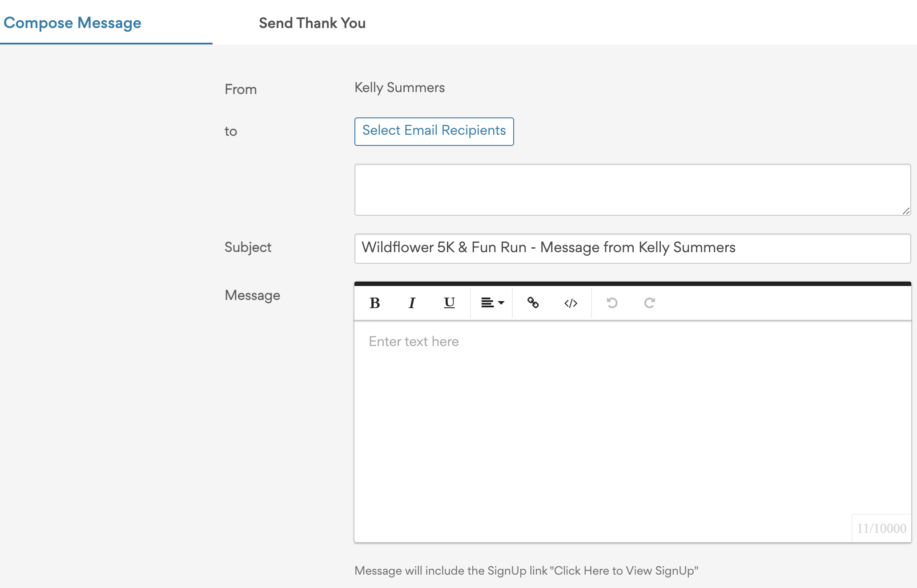The image size is (917, 588).
Task: Open the text alignment dropdown
Action: [x=492, y=303]
